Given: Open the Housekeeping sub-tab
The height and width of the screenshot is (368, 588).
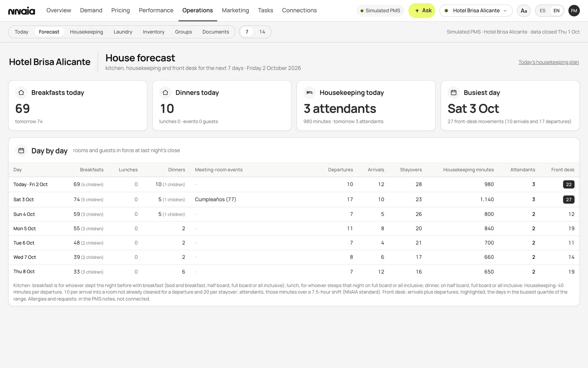Looking at the screenshot, I should [86, 32].
